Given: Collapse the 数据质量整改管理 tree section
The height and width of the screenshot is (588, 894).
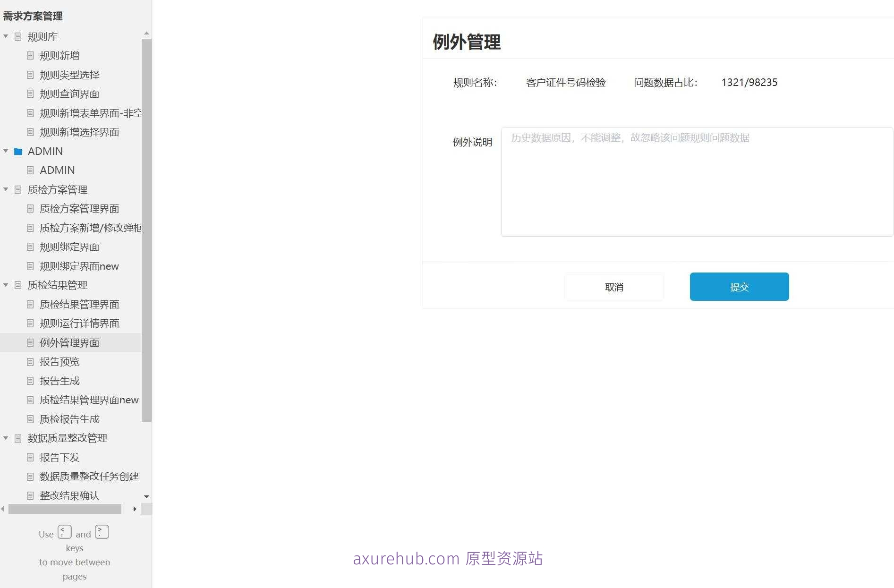Looking at the screenshot, I should (x=6, y=438).
